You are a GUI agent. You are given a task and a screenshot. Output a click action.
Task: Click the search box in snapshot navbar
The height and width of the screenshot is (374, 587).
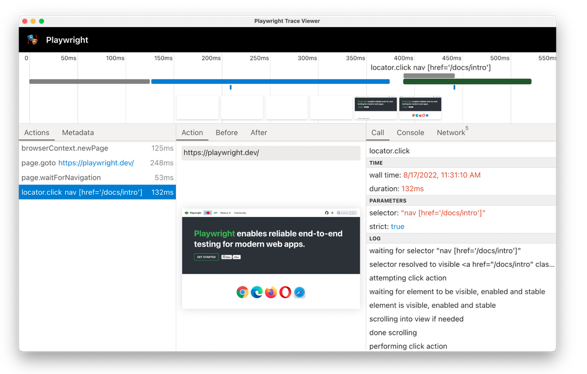click(x=347, y=213)
